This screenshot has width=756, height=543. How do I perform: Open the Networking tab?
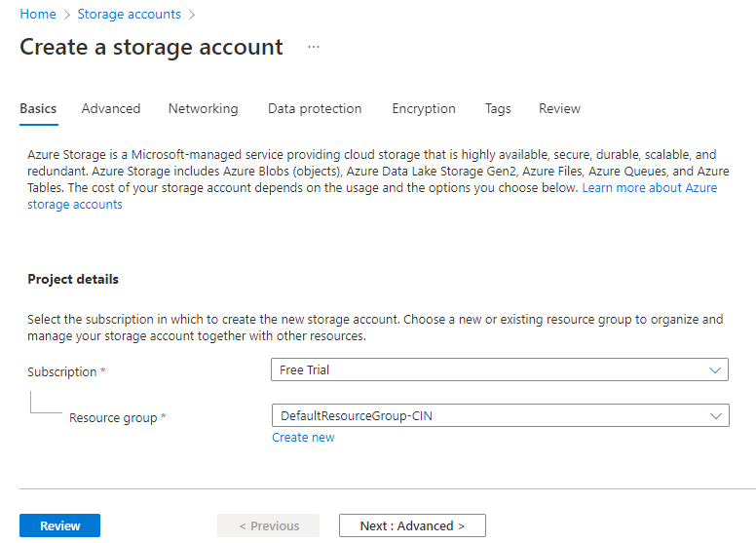tap(203, 108)
